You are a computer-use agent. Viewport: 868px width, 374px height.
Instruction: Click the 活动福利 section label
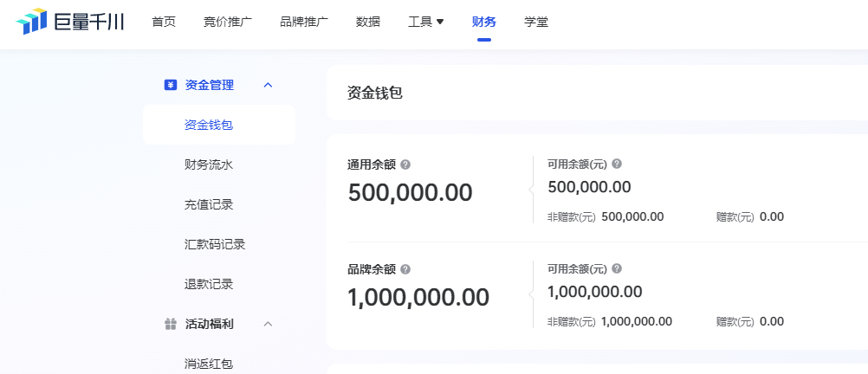[210, 324]
